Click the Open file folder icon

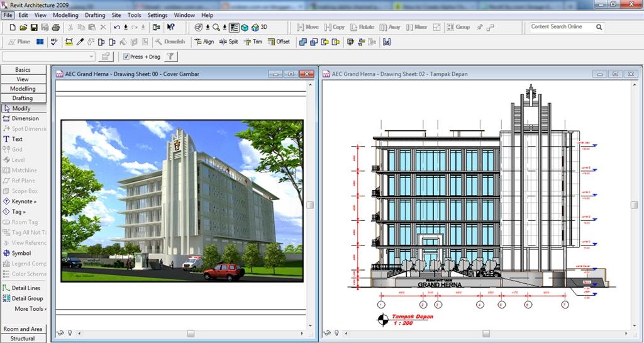coord(23,27)
